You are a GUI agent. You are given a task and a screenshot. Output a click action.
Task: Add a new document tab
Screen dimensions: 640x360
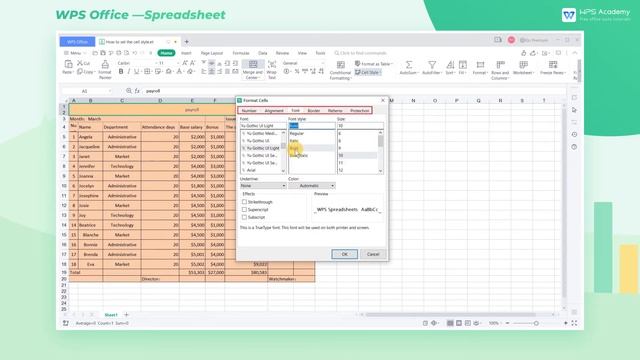click(x=187, y=42)
